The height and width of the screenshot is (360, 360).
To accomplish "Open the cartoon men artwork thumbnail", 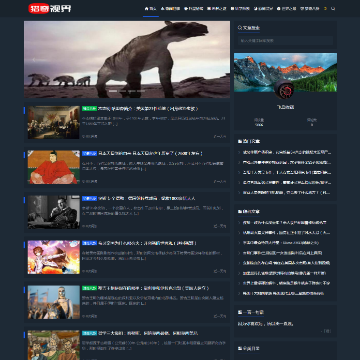I will 54,345.
